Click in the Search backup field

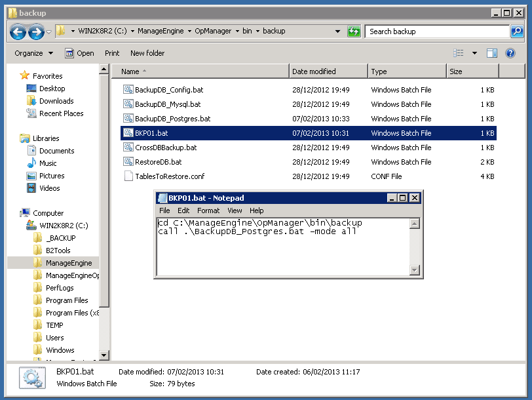click(437, 31)
